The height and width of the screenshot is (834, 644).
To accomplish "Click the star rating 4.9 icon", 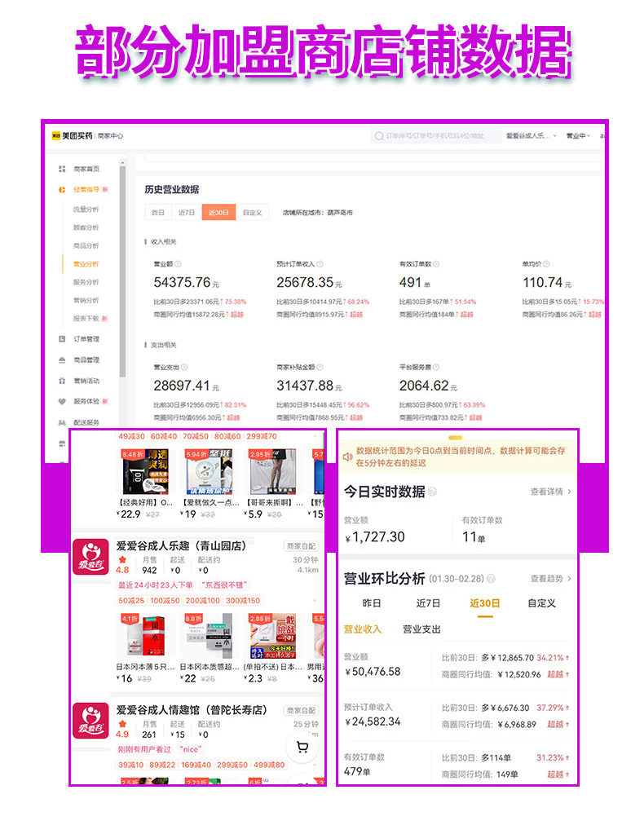I will (x=123, y=724).
